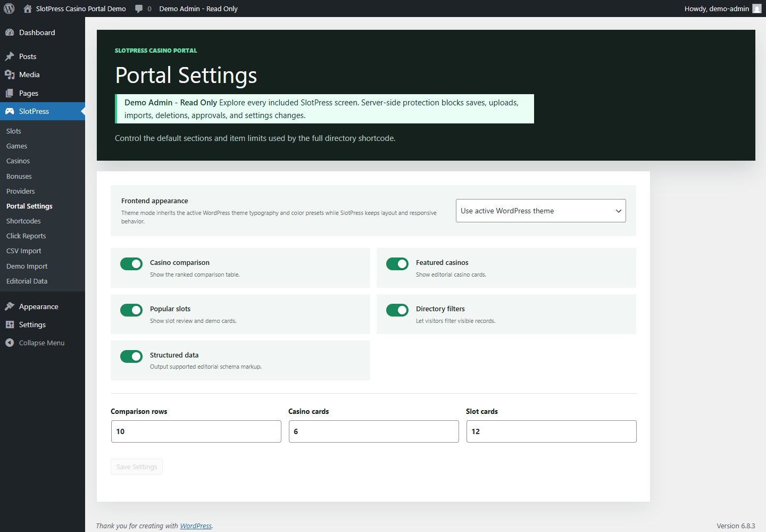The width and height of the screenshot is (766, 532).
Task: Go to Demo Import
Action: point(27,266)
